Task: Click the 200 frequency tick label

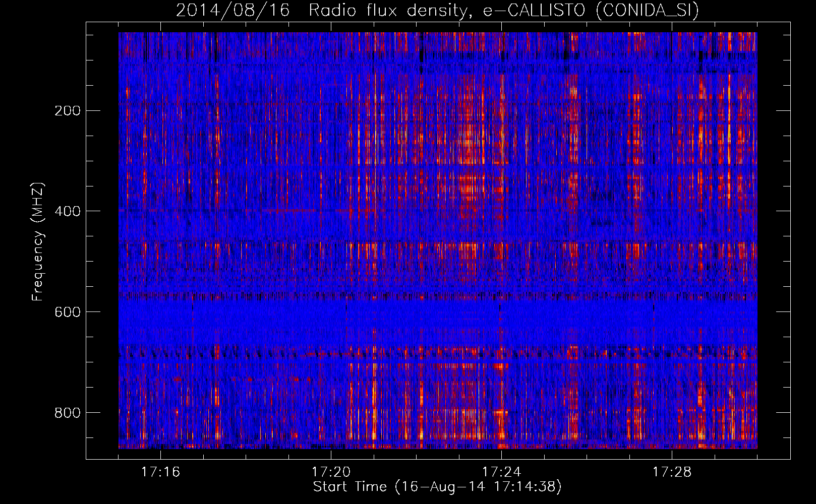Action: point(67,111)
